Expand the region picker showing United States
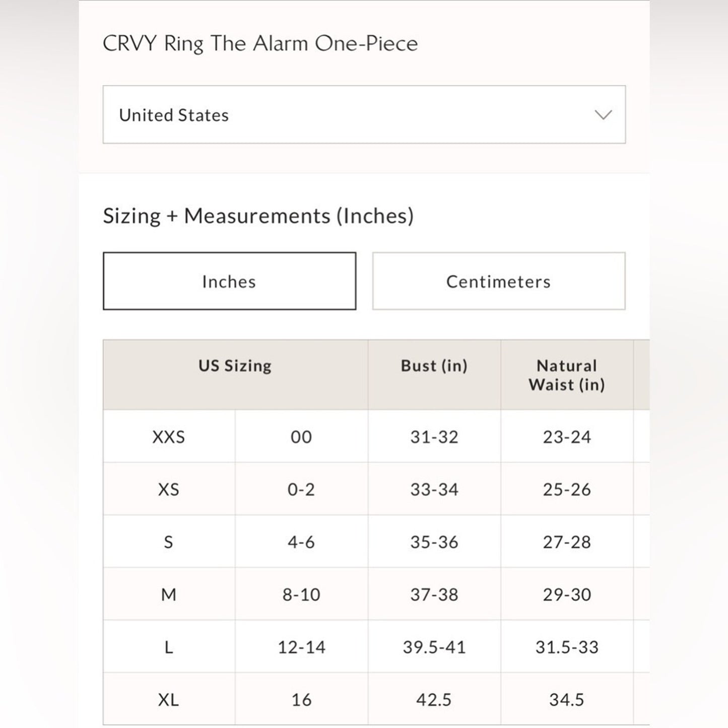Image resolution: width=728 pixels, height=728 pixels. (x=364, y=115)
